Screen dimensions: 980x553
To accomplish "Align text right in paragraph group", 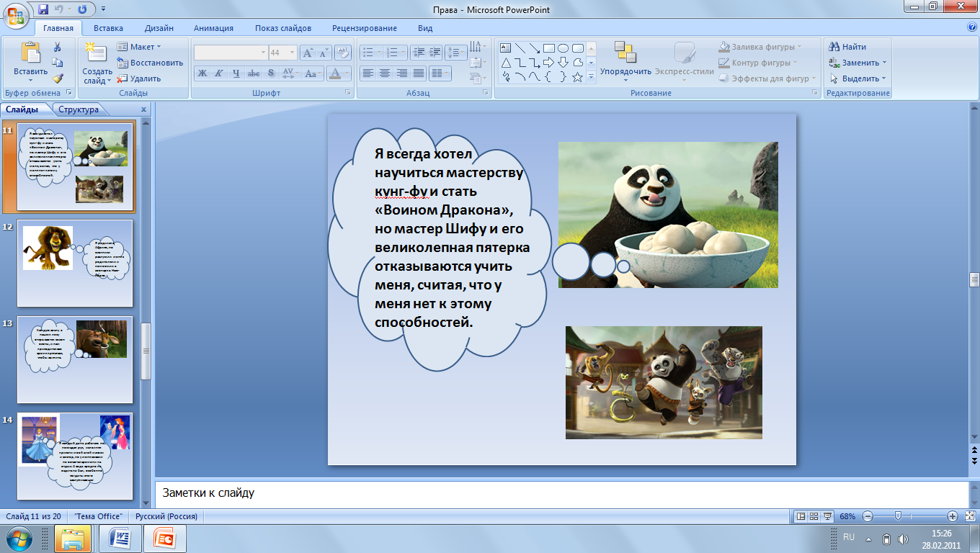I will (401, 73).
